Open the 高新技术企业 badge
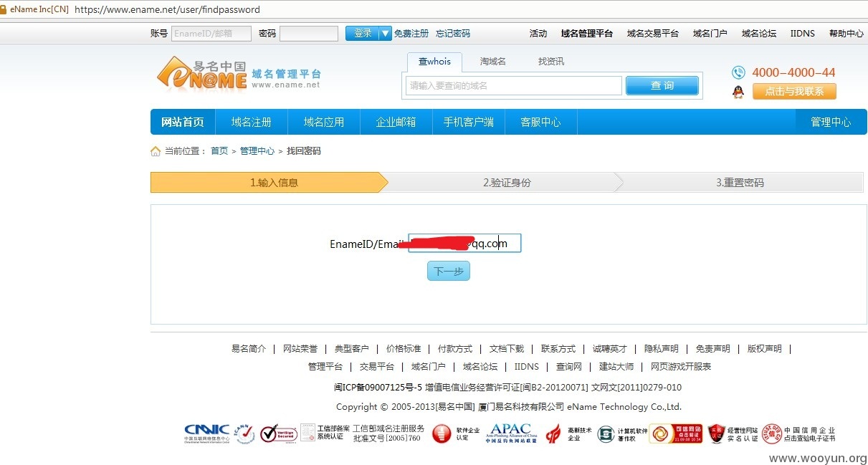The height and width of the screenshot is (465, 868). (569, 433)
